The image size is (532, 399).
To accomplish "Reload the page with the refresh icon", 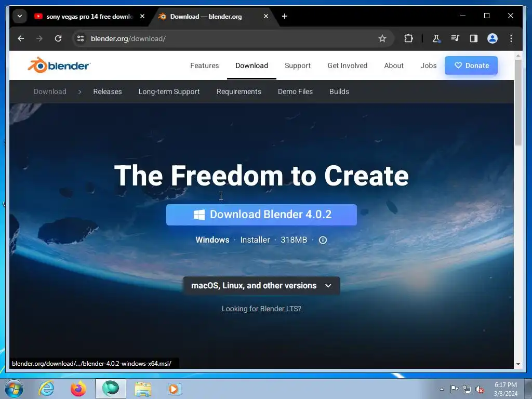I will pyautogui.click(x=58, y=38).
